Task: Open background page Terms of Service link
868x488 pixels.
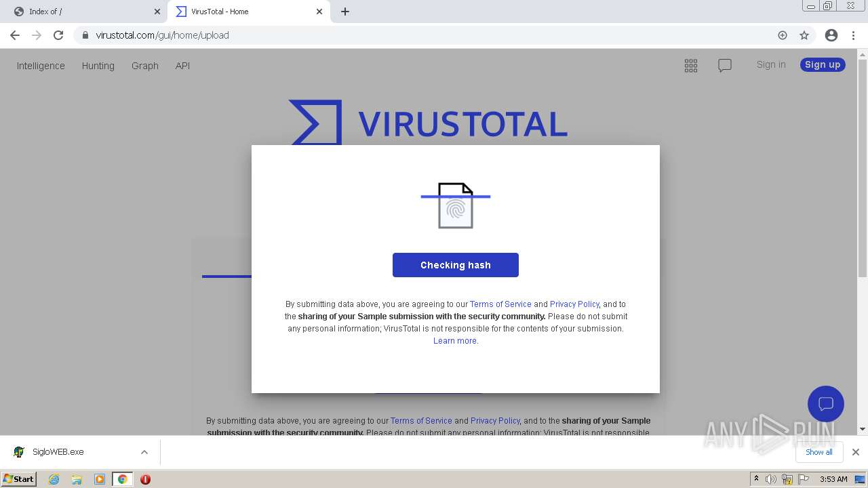Action: point(421,421)
